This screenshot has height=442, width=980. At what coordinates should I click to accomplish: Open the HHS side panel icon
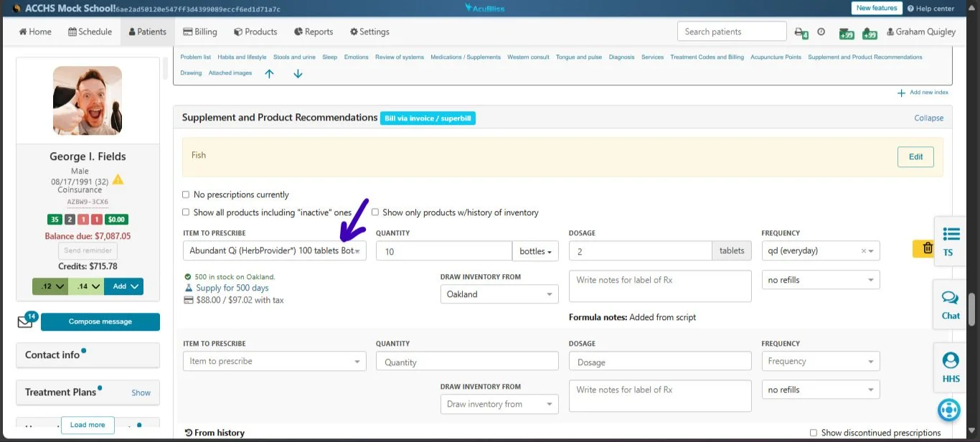[x=951, y=367]
